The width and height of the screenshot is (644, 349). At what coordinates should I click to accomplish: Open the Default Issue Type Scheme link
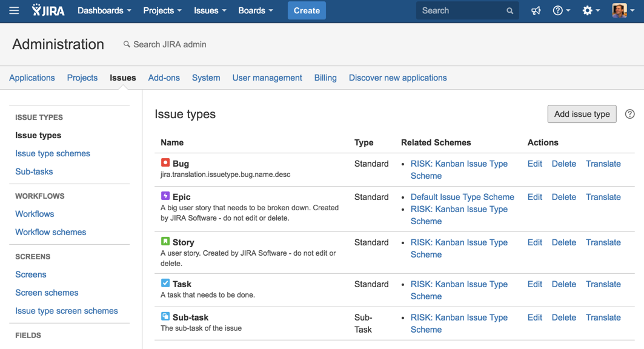(462, 197)
